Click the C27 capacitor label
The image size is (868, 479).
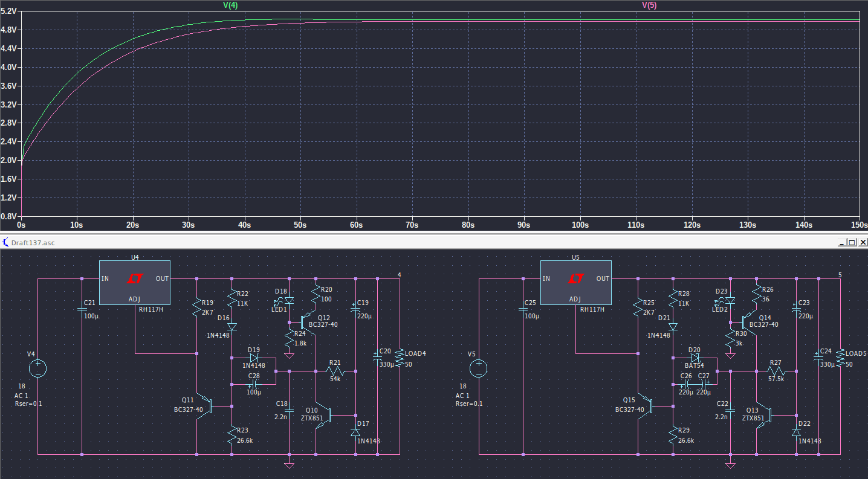[x=704, y=375]
